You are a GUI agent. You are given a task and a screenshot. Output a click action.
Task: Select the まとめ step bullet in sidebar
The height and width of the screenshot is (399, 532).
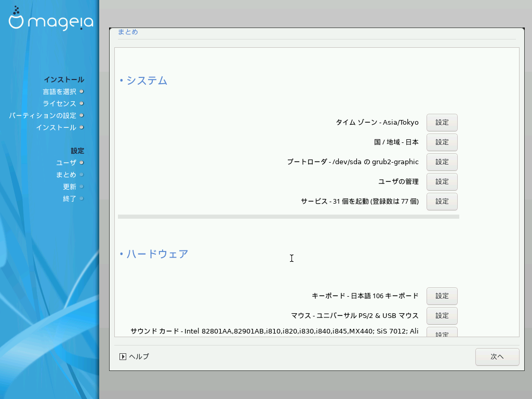82,175
